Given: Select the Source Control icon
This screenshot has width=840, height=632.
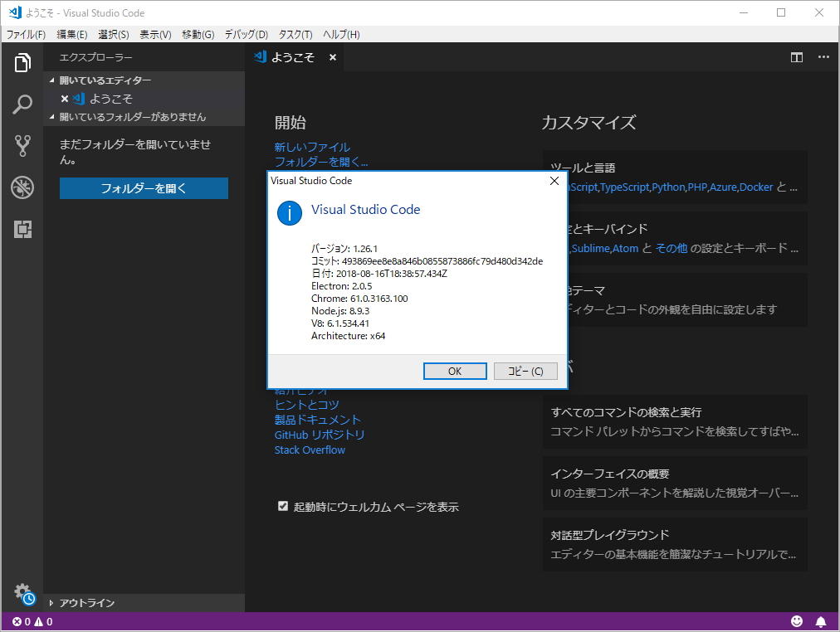Looking at the screenshot, I should 22,146.
